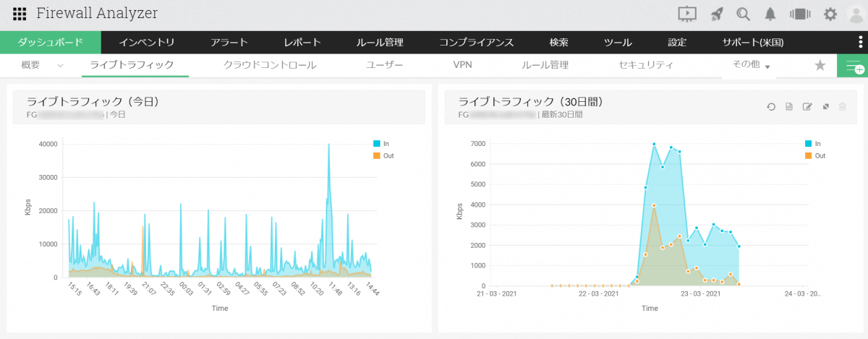This screenshot has height=339, width=868.
Task: Edit the 30日間 traffic widget
Action: pos(807,107)
